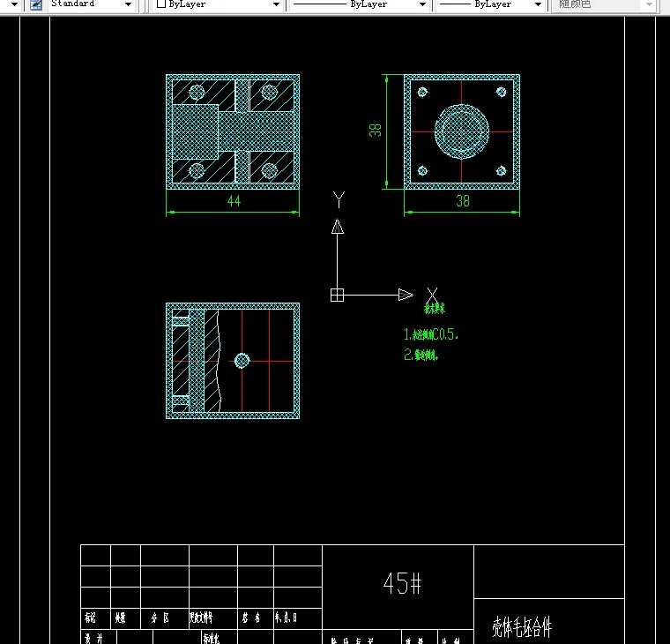Screen dimensions: 670x644
Task: Open the text style manager icon beside Standard
Action: click(36, 4)
